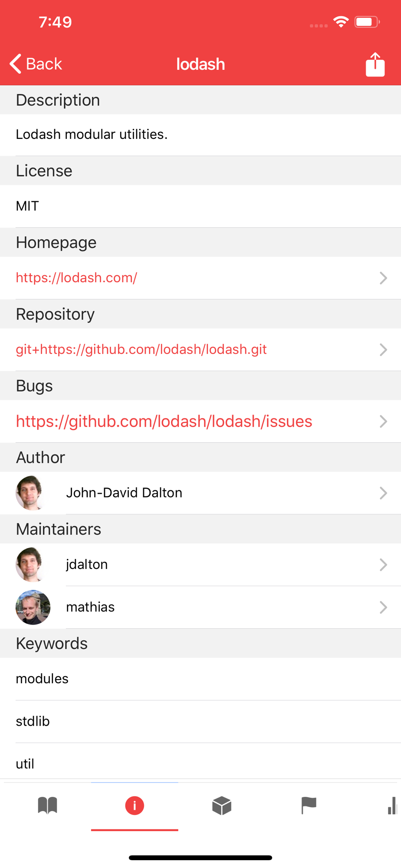The height and width of the screenshot is (868, 401).
Task: Open the lodash.com homepage link
Action: coord(77,278)
